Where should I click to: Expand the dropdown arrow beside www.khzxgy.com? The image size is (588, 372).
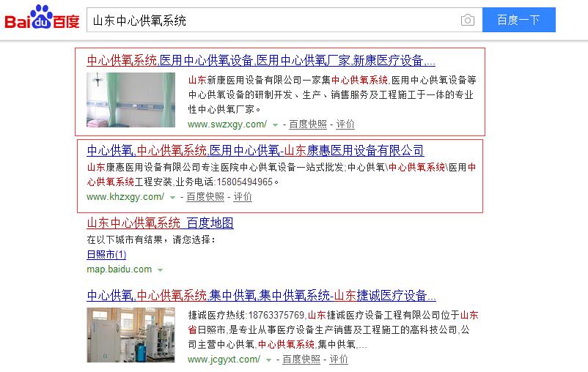tap(172, 198)
